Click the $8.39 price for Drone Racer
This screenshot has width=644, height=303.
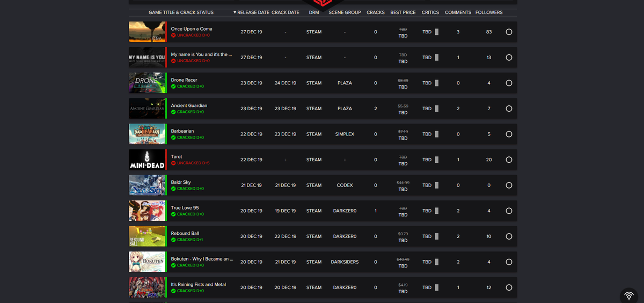coord(403,80)
